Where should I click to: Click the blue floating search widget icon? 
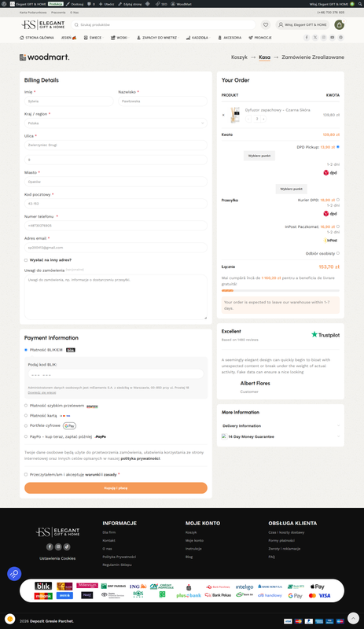14,574
